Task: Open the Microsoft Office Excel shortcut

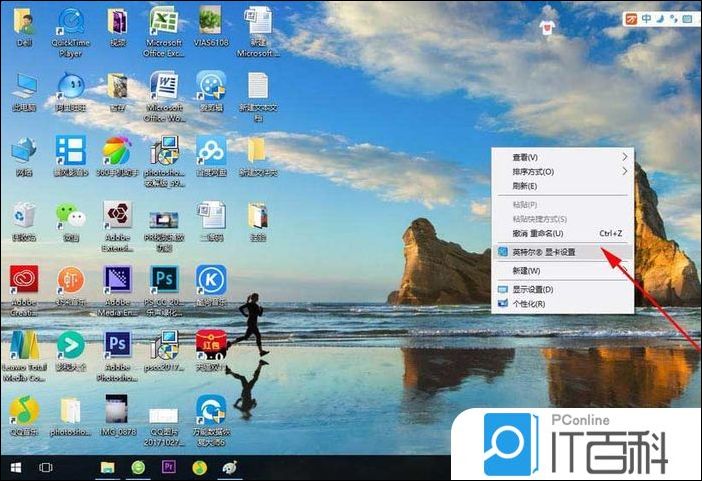Action: coord(163,23)
